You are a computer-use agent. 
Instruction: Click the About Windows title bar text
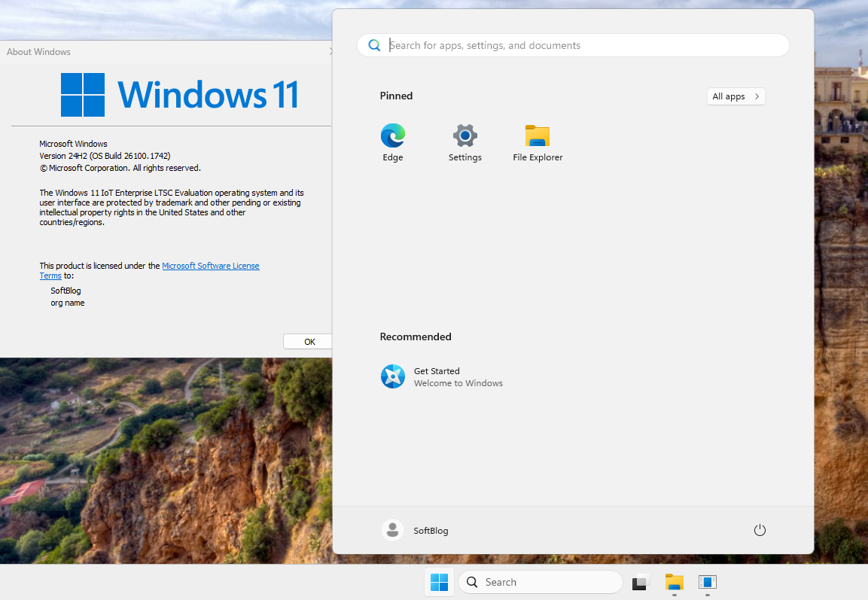38,52
